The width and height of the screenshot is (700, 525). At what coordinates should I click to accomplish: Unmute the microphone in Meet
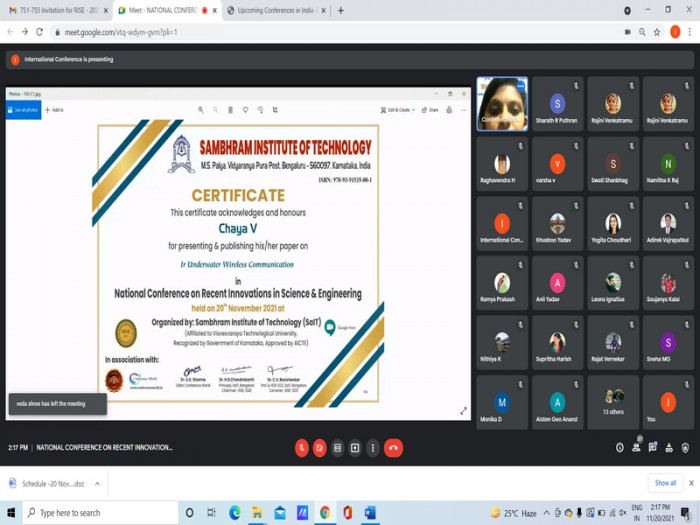coord(301,448)
